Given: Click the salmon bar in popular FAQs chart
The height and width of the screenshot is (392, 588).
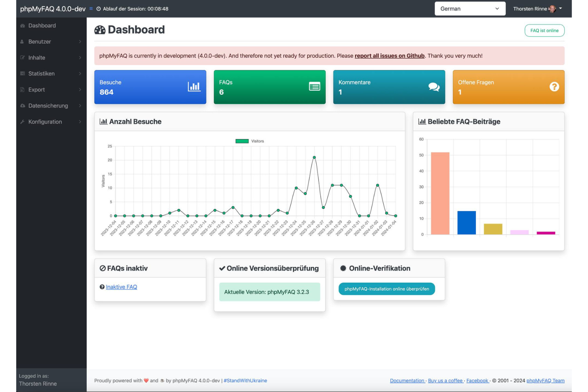Looking at the screenshot, I should pos(440,193).
